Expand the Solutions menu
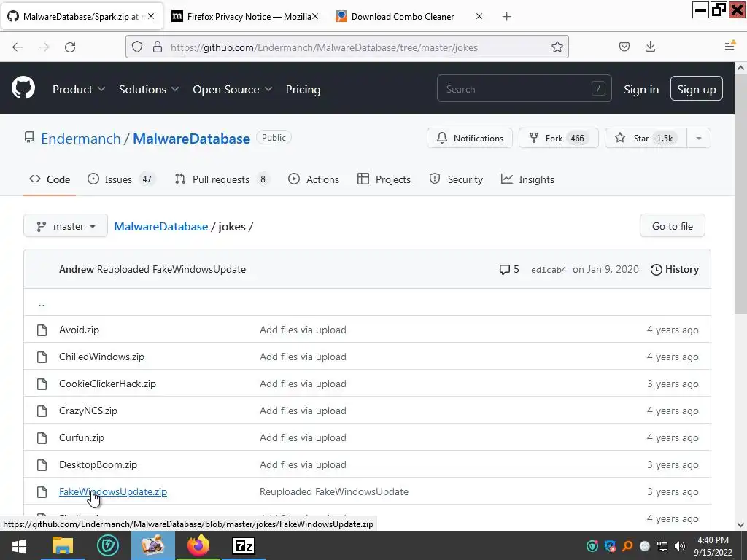Image resolution: width=747 pixels, height=560 pixels. [x=149, y=90]
